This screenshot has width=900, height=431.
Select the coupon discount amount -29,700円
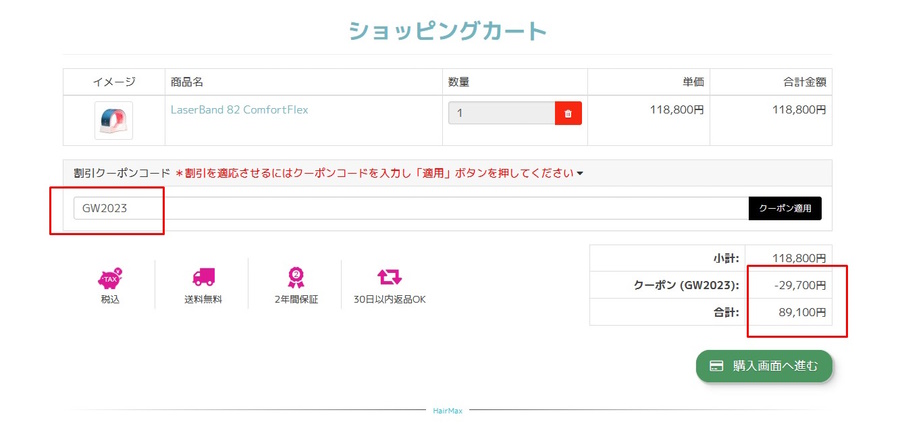[800, 285]
